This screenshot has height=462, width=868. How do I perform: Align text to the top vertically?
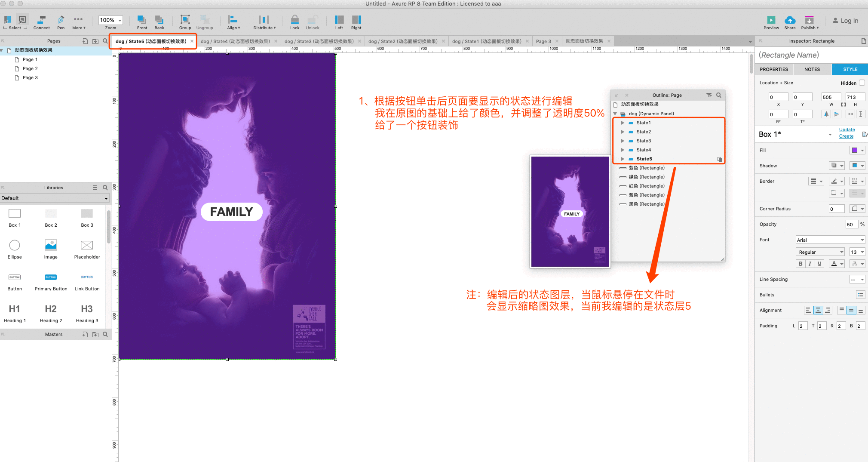point(842,310)
